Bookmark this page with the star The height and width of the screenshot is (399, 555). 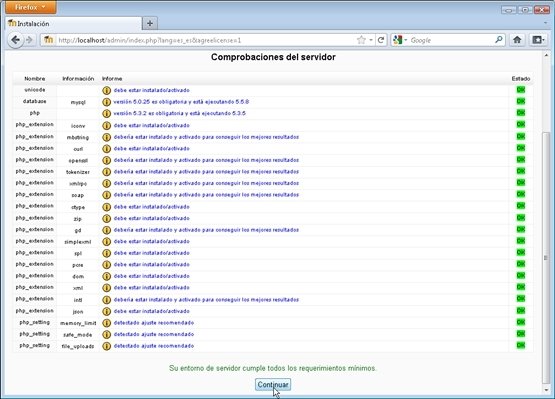361,40
